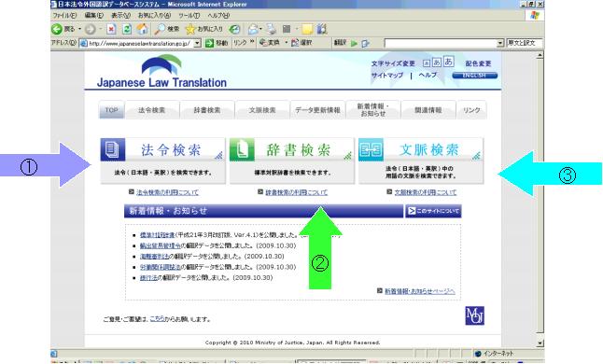Click the green 辞書検索 book icon

pos(242,149)
